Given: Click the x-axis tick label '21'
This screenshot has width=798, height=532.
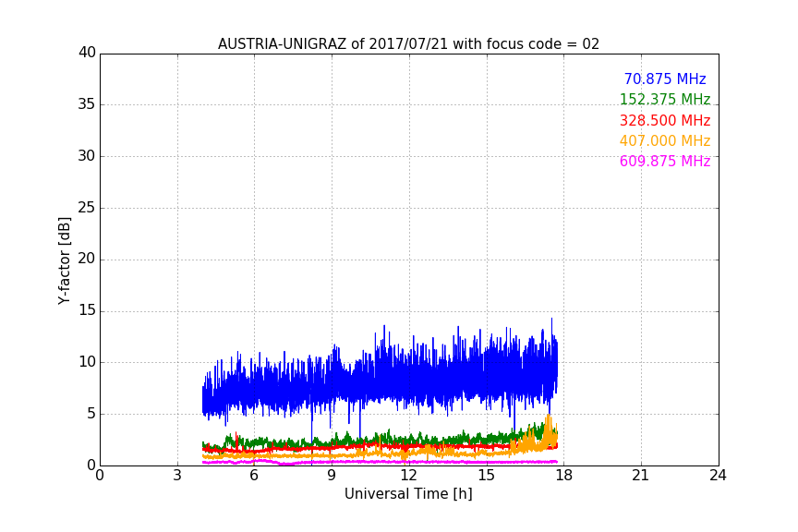Looking at the screenshot, I should pyautogui.click(x=641, y=476).
